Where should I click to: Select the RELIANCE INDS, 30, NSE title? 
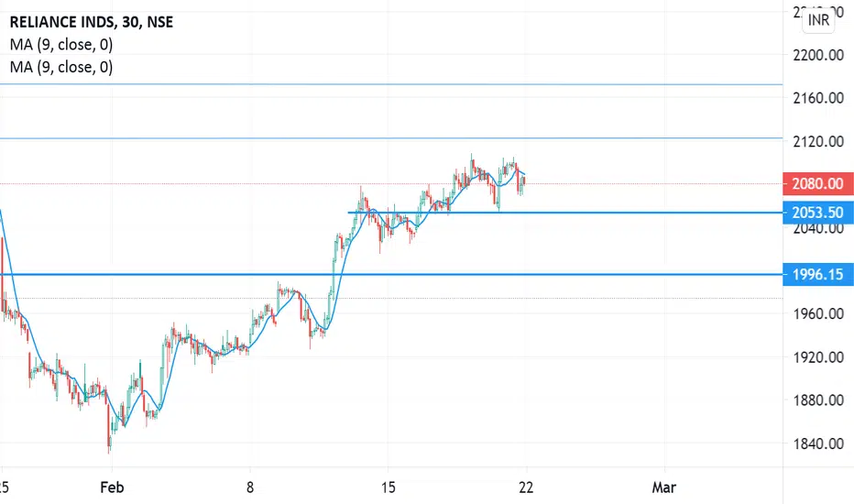pyautogui.click(x=92, y=22)
